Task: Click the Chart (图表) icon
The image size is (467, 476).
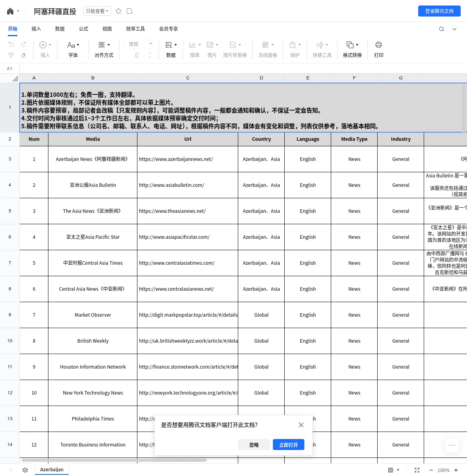Action: (193, 45)
